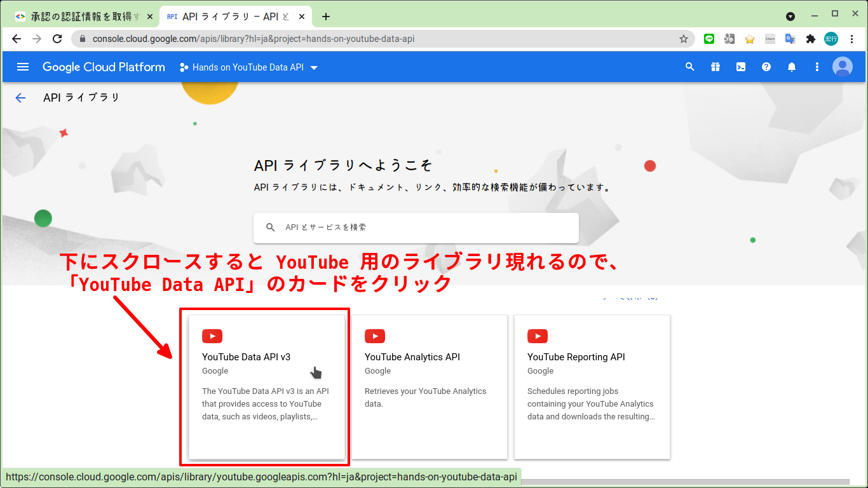
Task: Toggle the navigation hamburger menu
Action: (23, 67)
